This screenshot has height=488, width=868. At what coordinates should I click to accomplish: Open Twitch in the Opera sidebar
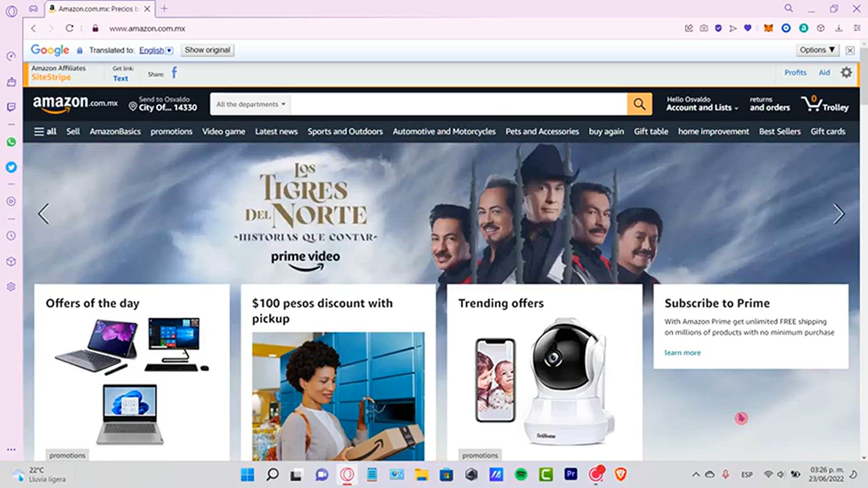point(11,107)
